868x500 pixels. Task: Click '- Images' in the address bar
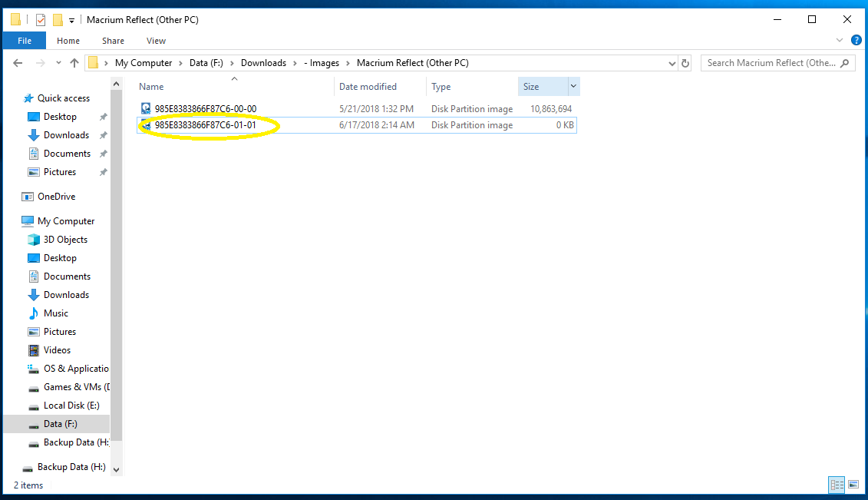pyautogui.click(x=322, y=62)
